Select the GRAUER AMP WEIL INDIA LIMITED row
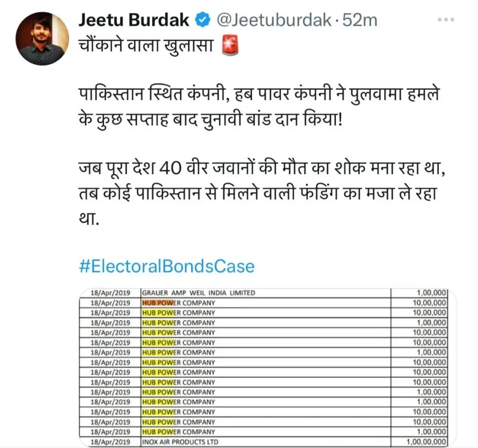 (263, 293)
